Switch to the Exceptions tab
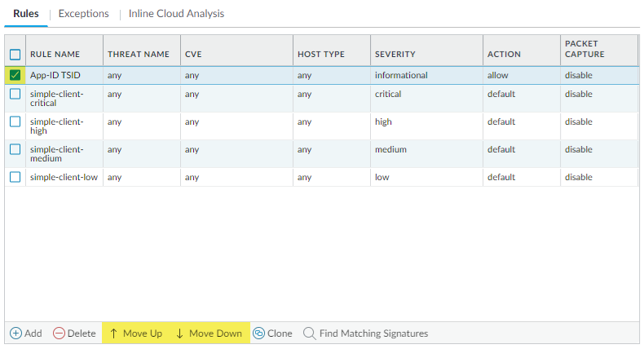 click(83, 14)
